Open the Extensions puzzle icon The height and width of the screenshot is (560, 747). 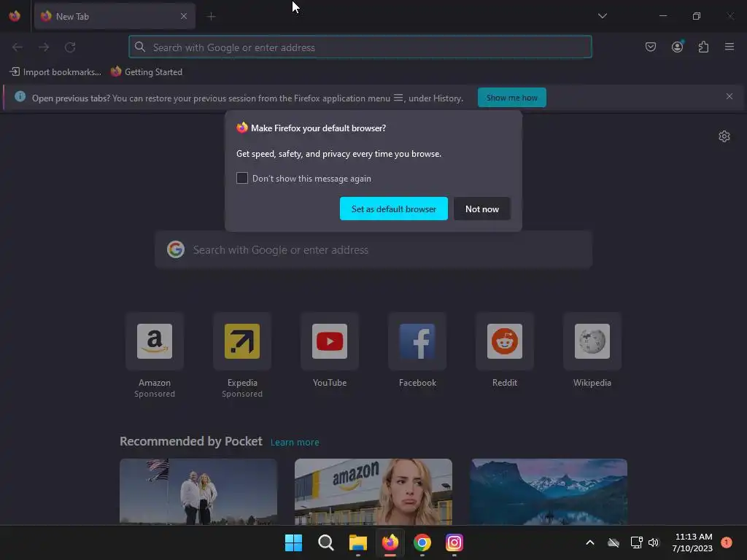pyautogui.click(x=703, y=47)
